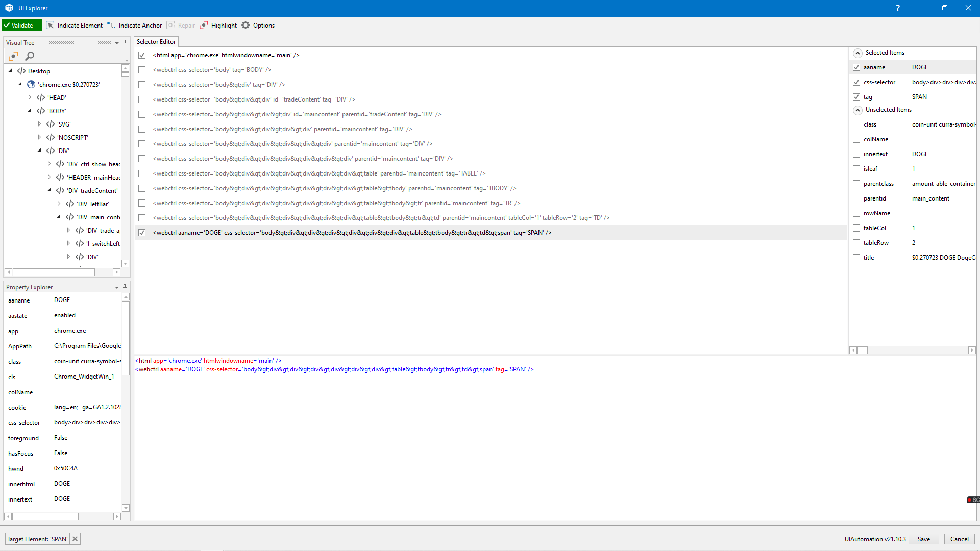The height and width of the screenshot is (551, 980).
Task: Remove target element SPAN with X
Action: tap(75, 539)
